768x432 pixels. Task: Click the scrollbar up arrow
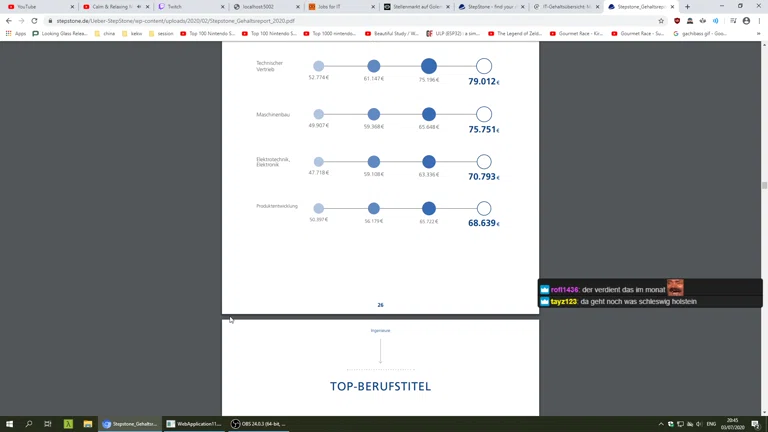pyautogui.click(x=764, y=45)
